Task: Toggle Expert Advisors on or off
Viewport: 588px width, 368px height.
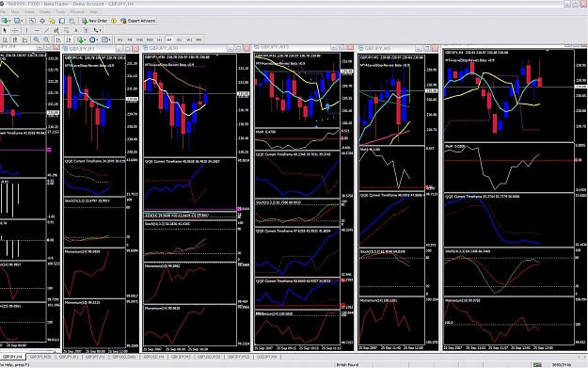Action: pos(138,21)
